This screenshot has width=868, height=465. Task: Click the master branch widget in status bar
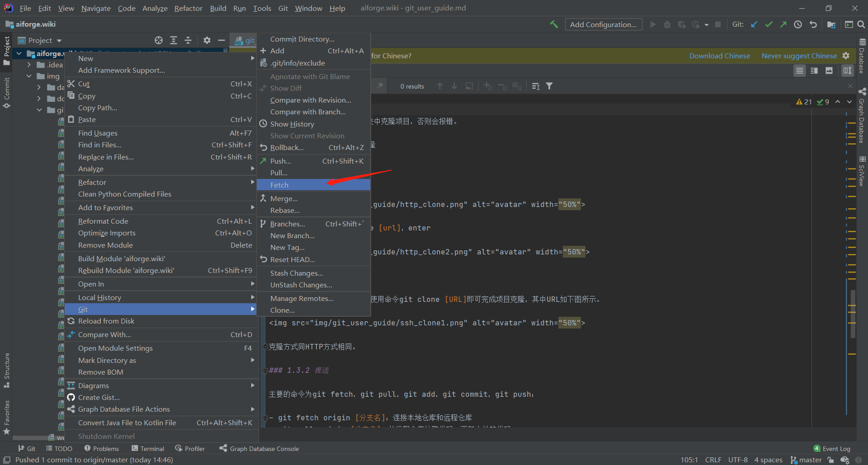(806, 460)
